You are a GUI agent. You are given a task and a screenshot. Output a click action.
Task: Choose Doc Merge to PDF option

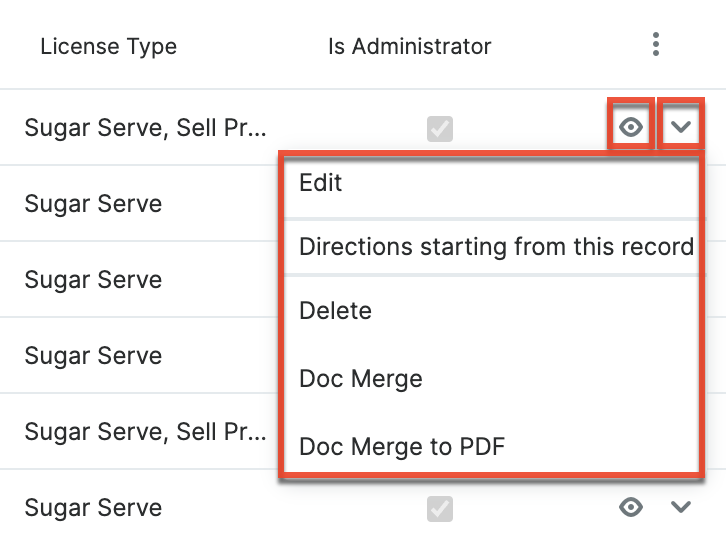402,446
